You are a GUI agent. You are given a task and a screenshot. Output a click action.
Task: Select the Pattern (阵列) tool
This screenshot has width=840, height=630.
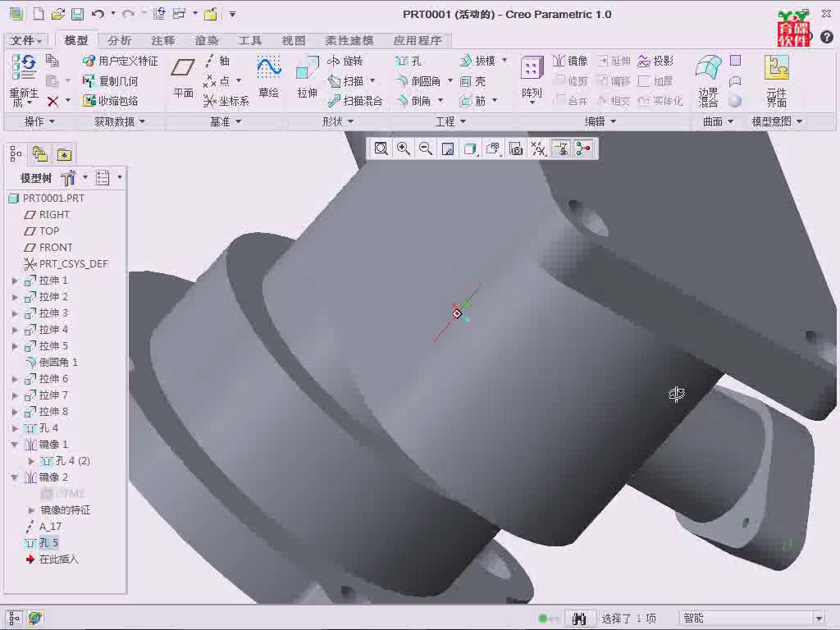pyautogui.click(x=532, y=78)
